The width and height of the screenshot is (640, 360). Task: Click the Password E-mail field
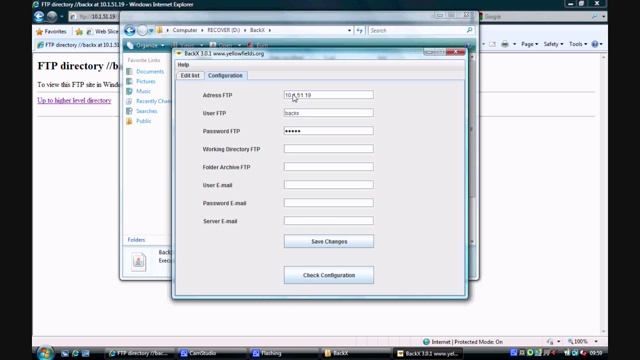329,202
